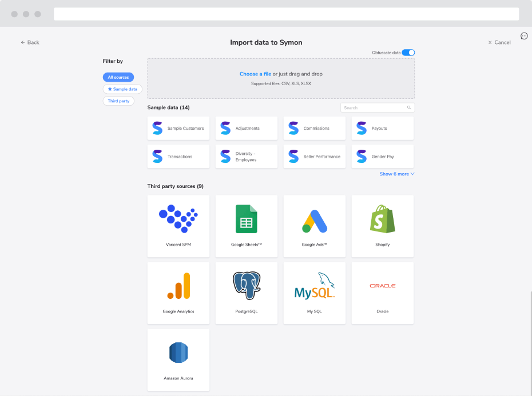Select the Google Analytics logo

[x=179, y=286]
